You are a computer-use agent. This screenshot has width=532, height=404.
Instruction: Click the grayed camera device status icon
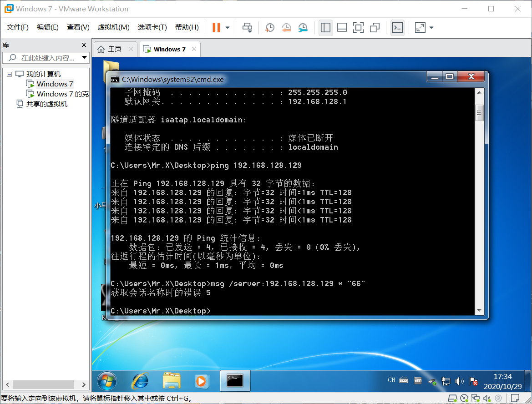pyautogui.click(x=498, y=398)
